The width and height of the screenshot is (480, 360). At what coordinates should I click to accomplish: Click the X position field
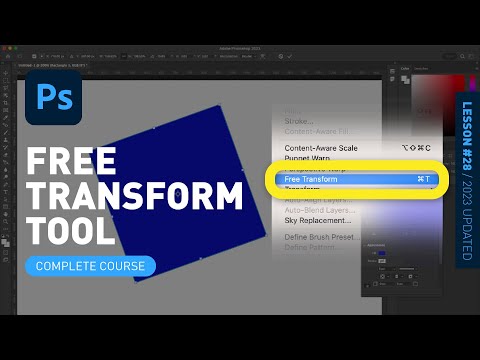click(x=56, y=56)
